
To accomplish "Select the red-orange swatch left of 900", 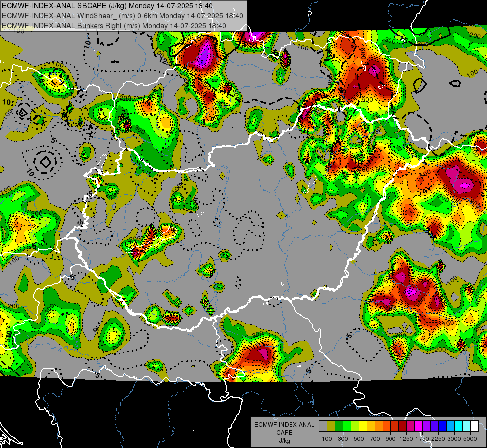I will [x=387, y=426].
